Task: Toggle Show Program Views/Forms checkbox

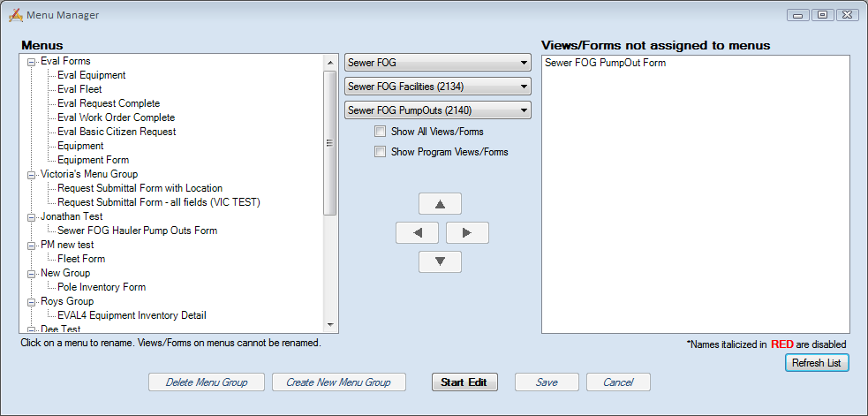Action: (381, 152)
